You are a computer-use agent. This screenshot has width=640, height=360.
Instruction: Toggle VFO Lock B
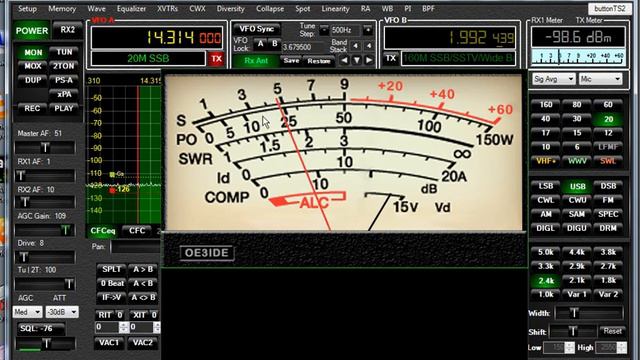click(275, 44)
